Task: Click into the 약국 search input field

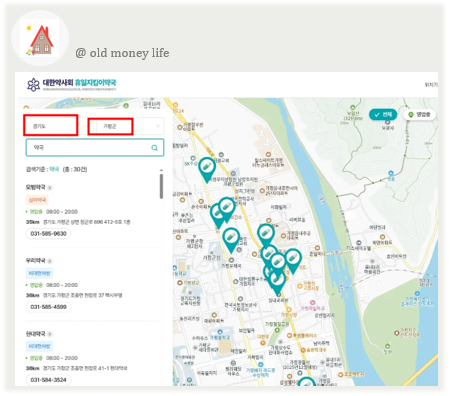Action: click(x=95, y=147)
